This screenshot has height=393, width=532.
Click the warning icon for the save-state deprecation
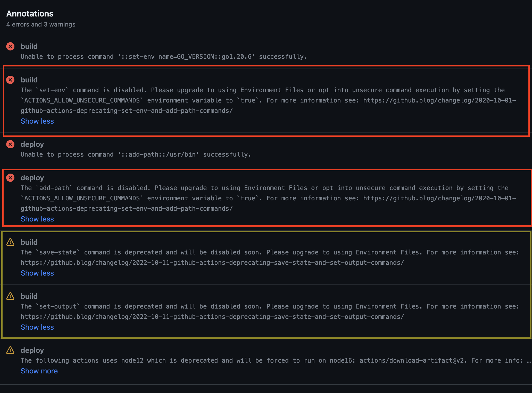click(x=10, y=242)
